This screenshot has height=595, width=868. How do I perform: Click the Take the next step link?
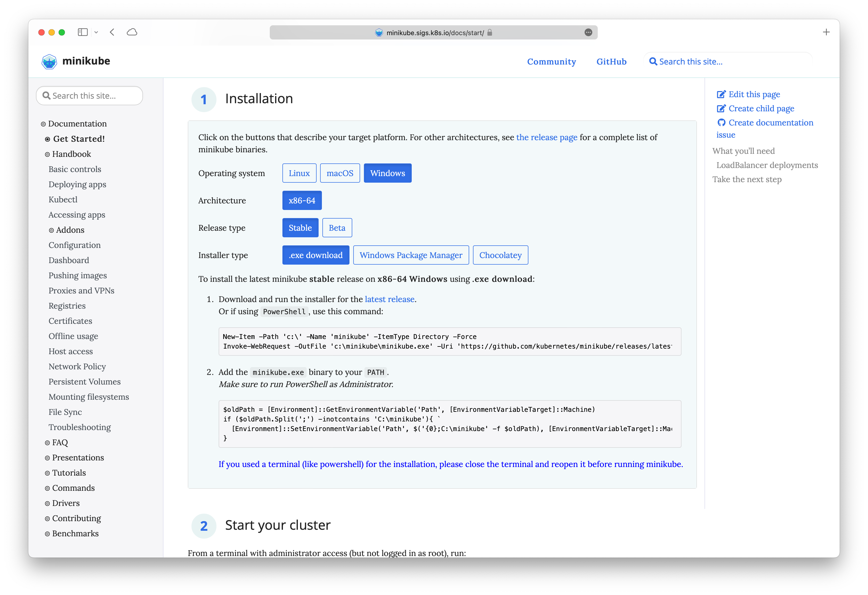pyautogui.click(x=747, y=179)
